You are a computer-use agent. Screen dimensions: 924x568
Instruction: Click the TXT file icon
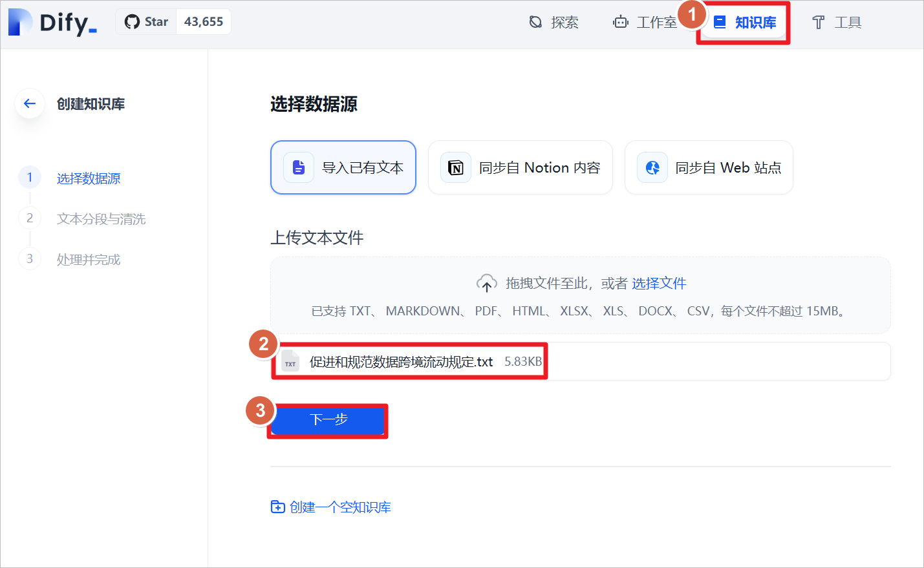(290, 361)
